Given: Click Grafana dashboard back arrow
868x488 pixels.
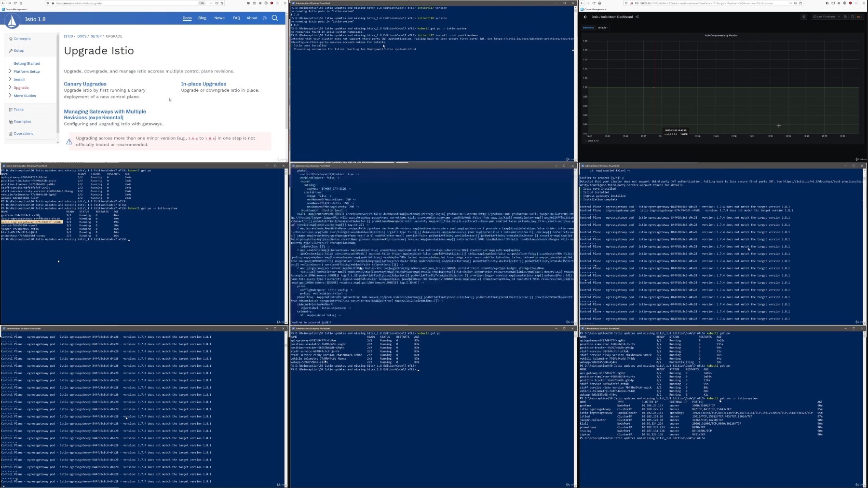Looking at the screenshot, I should tap(585, 17).
